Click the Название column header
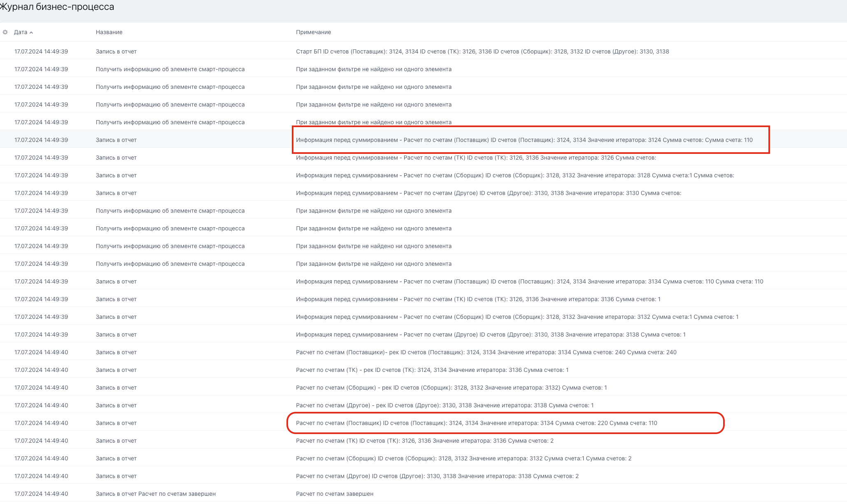847x504 pixels. [x=109, y=32]
